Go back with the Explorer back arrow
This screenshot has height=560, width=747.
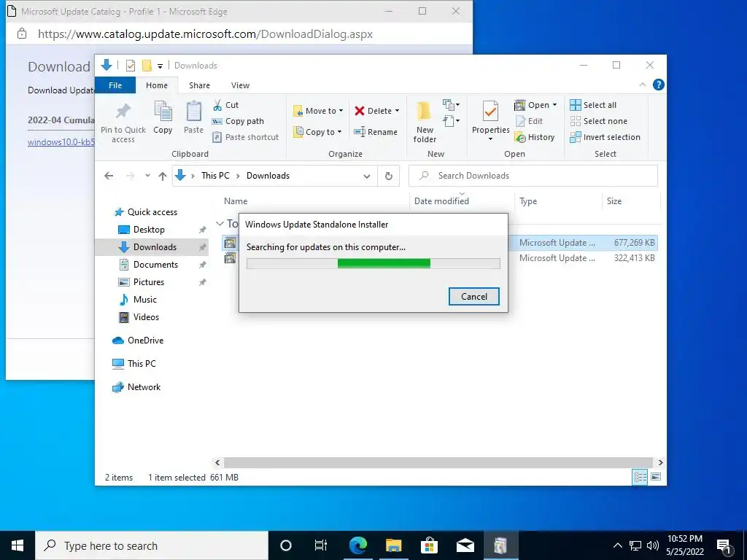click(x=109, y=176)
